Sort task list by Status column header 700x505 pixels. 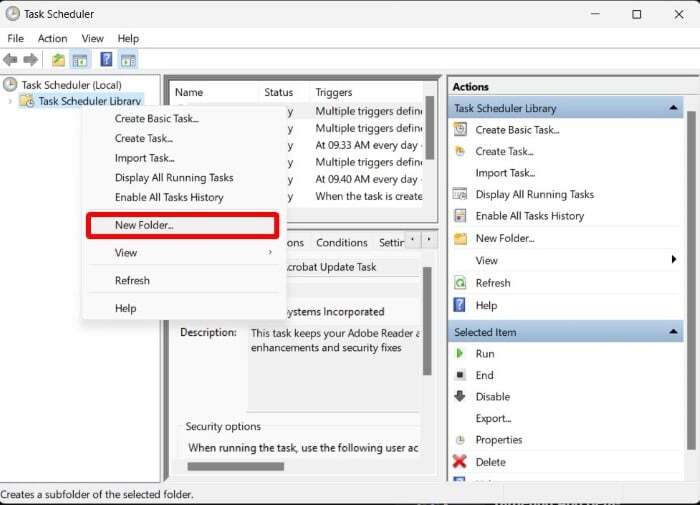point(284,92)
